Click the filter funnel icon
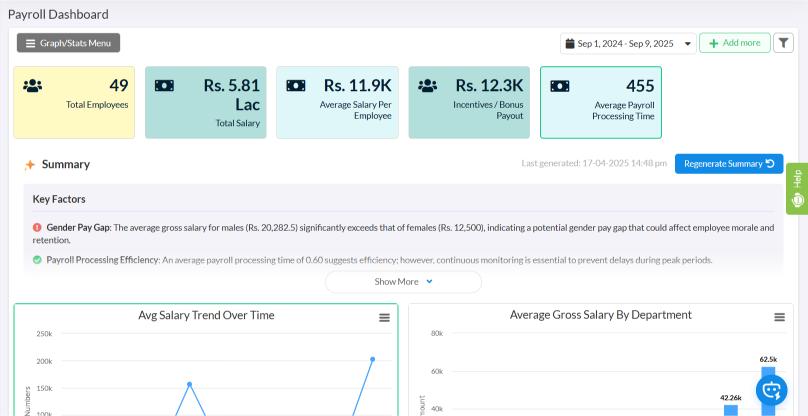Viewport: 808px width, 416px height. pos(783,43)
